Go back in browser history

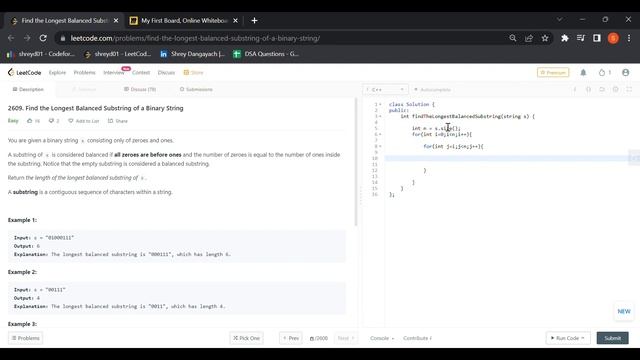[11, 38]
